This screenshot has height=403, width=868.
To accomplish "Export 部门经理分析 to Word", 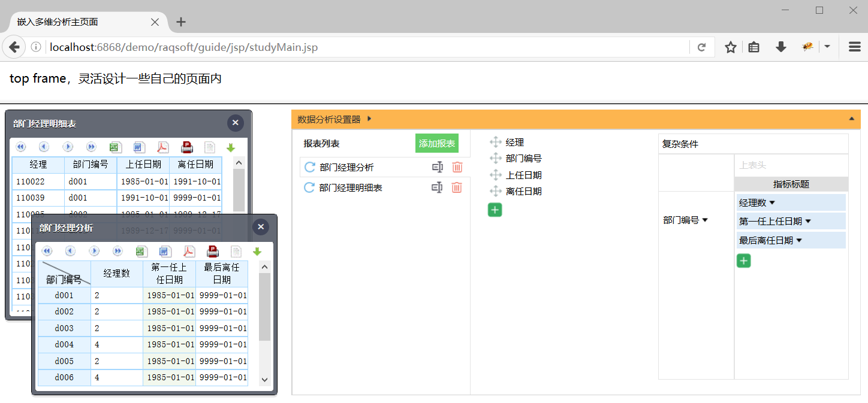I will (165, 251).
